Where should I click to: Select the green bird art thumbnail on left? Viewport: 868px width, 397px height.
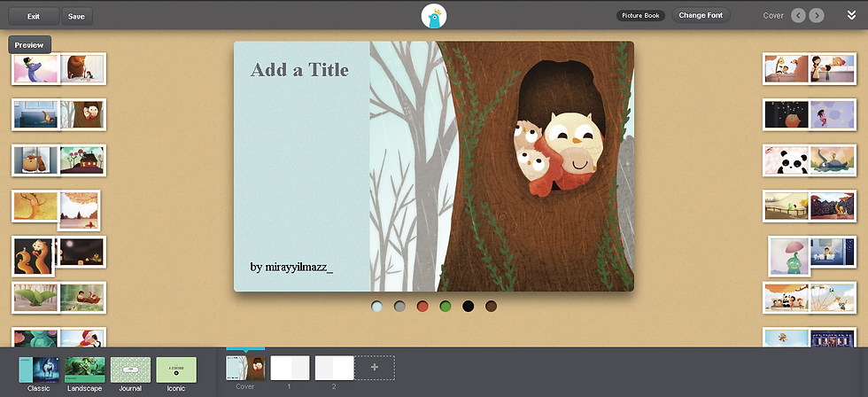35,298
